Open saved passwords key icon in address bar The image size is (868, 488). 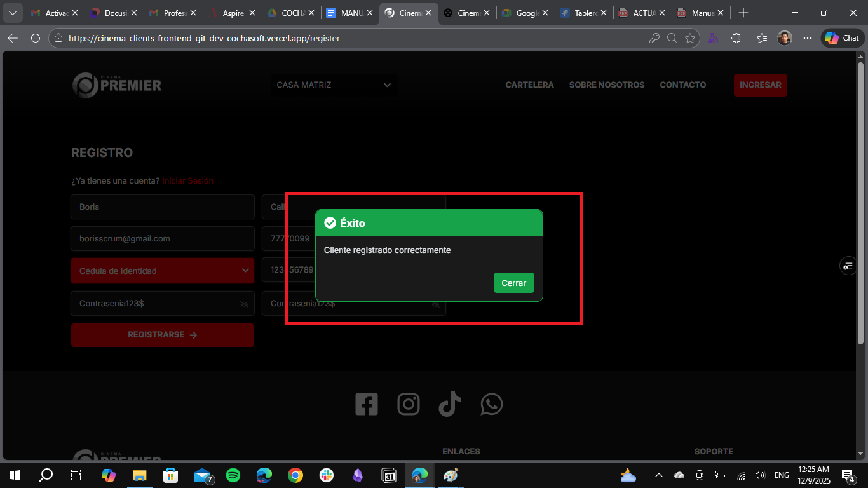(x=654, y=37)
